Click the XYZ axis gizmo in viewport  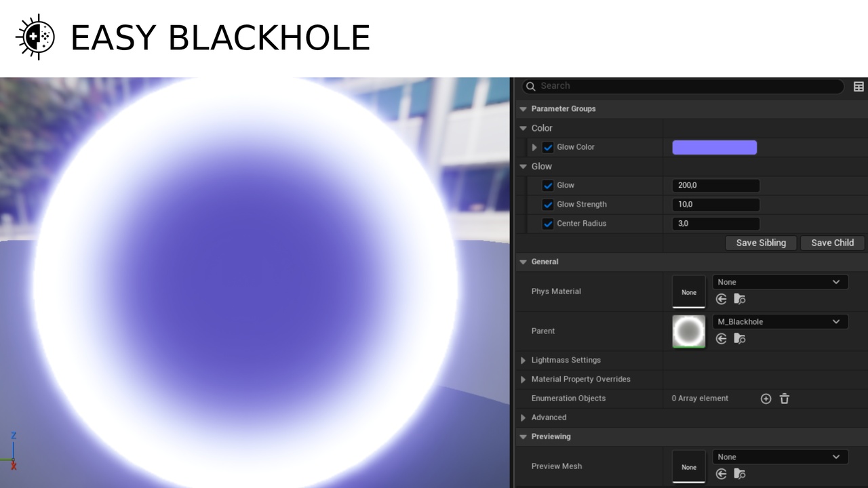pyautogui.click(x=11, y=450)
